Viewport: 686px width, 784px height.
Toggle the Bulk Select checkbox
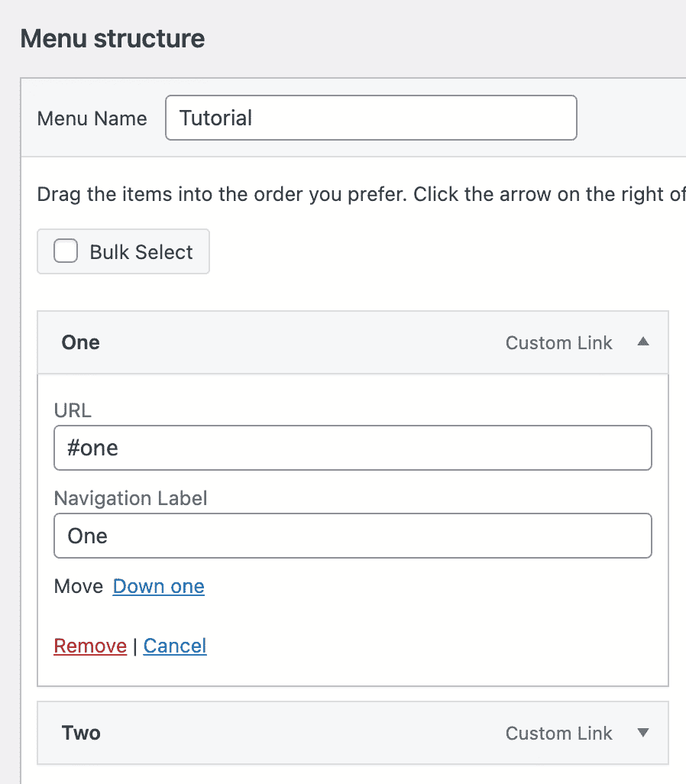point(66,251)
